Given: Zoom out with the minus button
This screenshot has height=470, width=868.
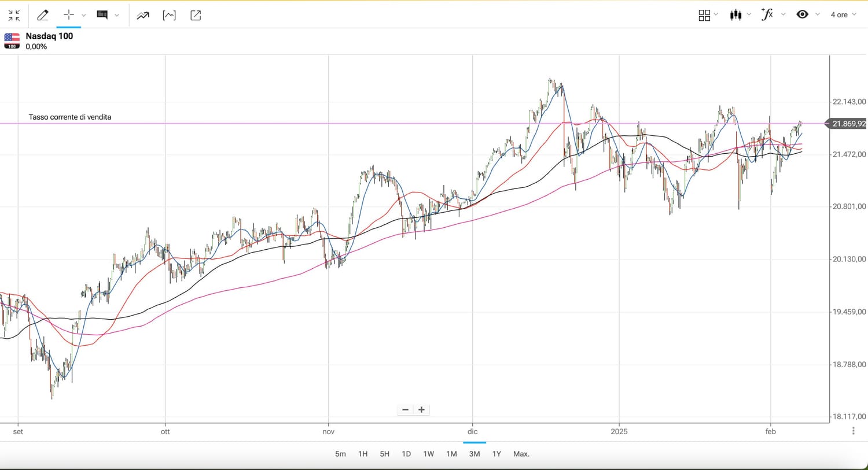Looking at the screenshot, I should coord(405,410).
